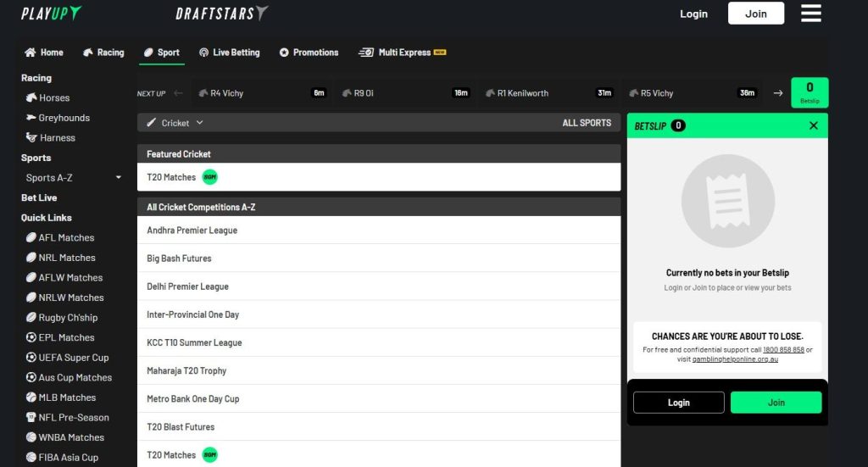This screenshot has height=467, width=868.
Task: Visit the gamblinghelponline.org.au link
Action: point(735,359)
